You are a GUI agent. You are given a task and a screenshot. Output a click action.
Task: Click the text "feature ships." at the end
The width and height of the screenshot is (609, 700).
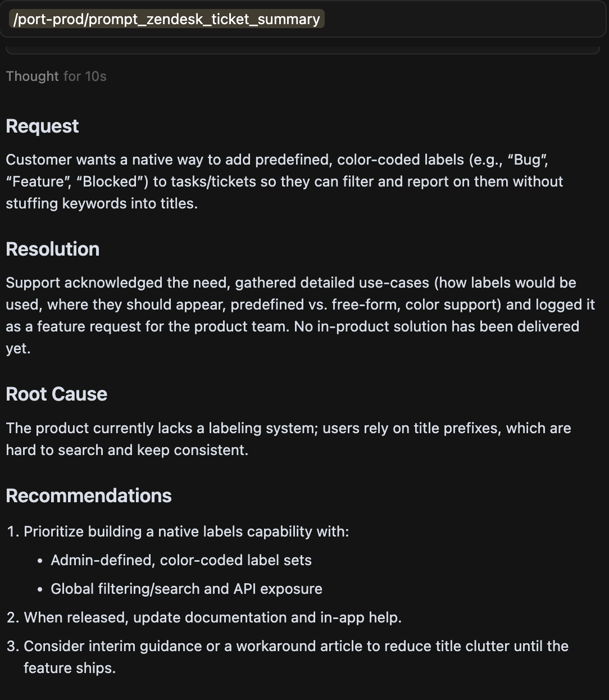point(69,668)
